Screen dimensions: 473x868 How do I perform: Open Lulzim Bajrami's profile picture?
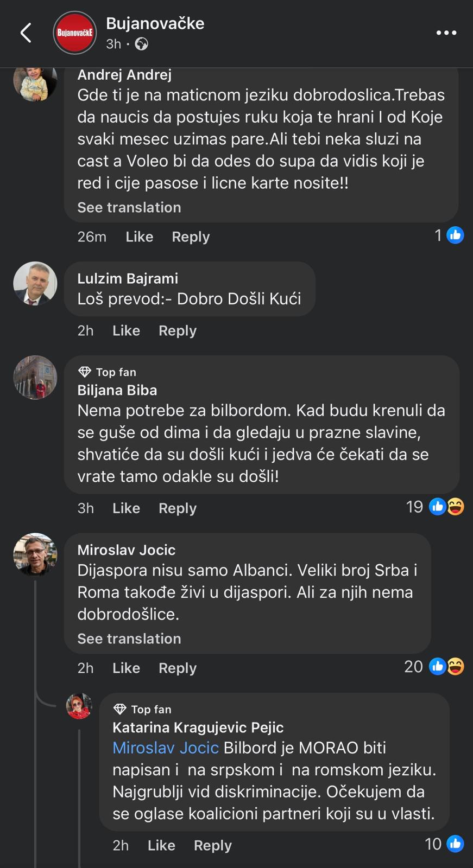35,284
